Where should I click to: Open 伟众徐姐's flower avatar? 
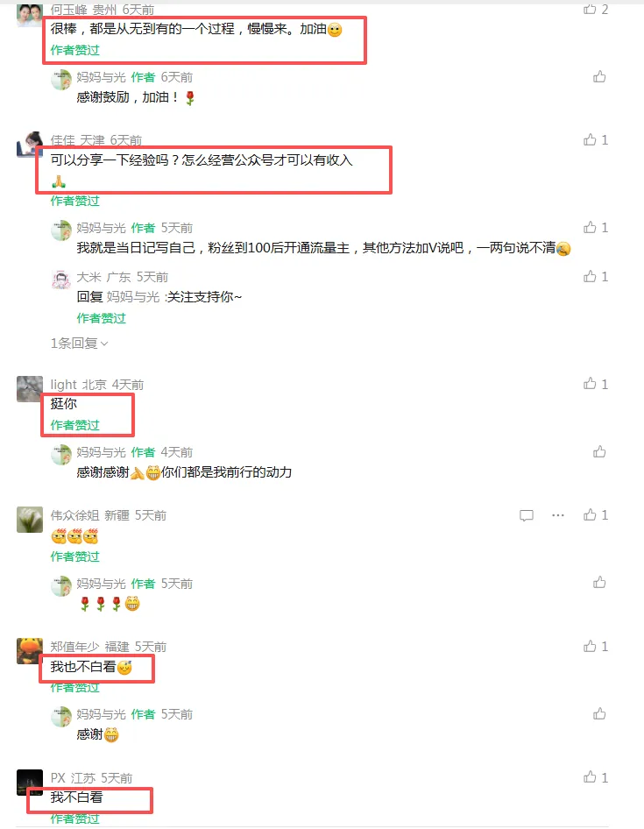(30, 520)
